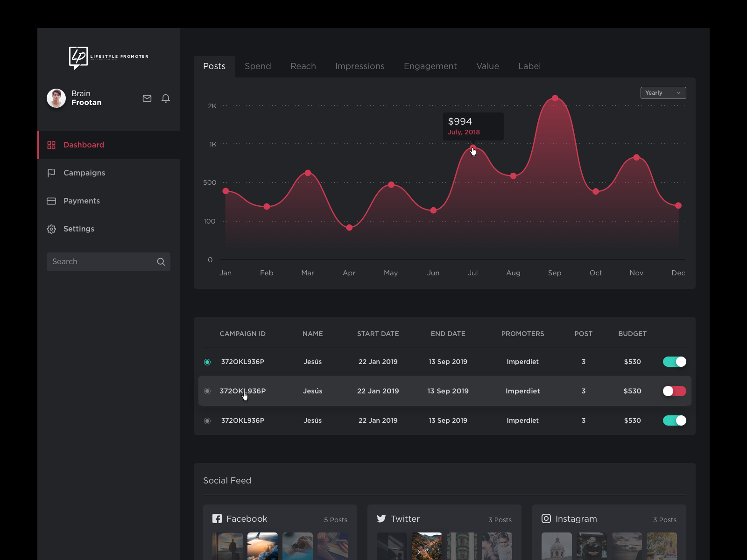Image resolution: width=747 pixels, height=560 pixels.
Task: Open Settings from the sidebar
Action: [78, 229]
